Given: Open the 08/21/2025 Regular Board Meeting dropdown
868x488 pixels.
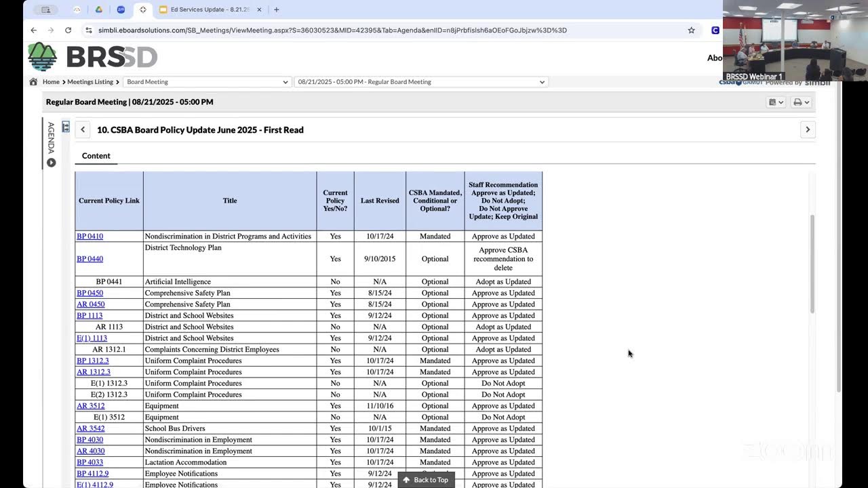Looking at the screenshot, I should (x=420, y=82).
